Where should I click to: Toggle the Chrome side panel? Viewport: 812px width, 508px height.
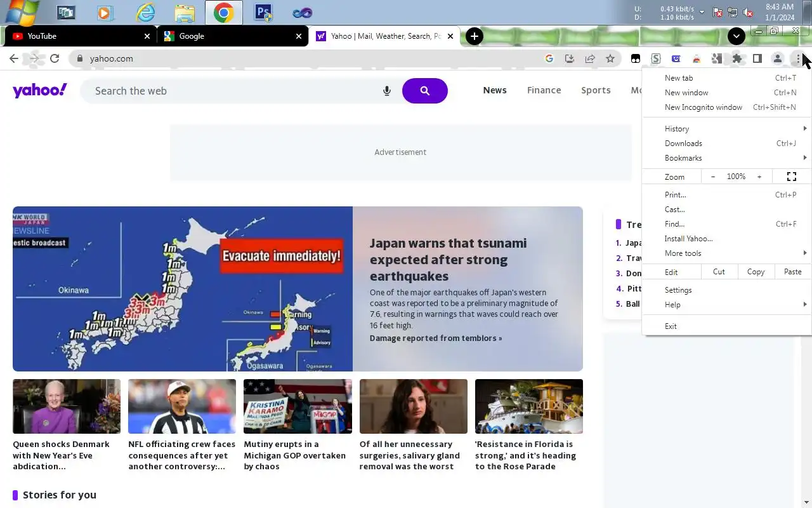pos(757,58)
